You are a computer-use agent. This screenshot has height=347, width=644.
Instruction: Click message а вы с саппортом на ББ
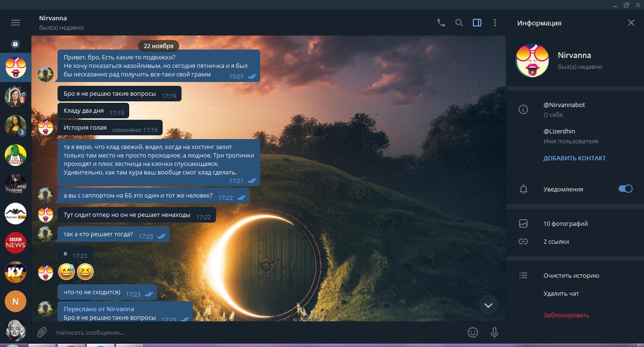[153, 196]
